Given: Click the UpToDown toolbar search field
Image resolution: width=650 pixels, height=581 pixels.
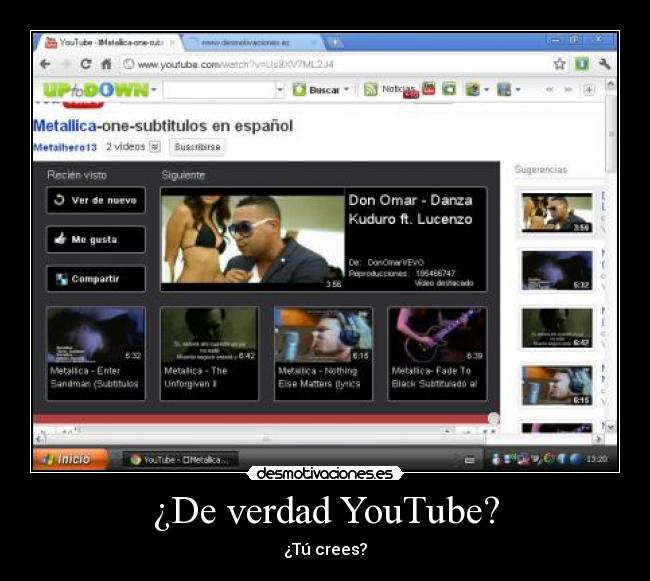Looking at the screenshot, I should 219,90.
